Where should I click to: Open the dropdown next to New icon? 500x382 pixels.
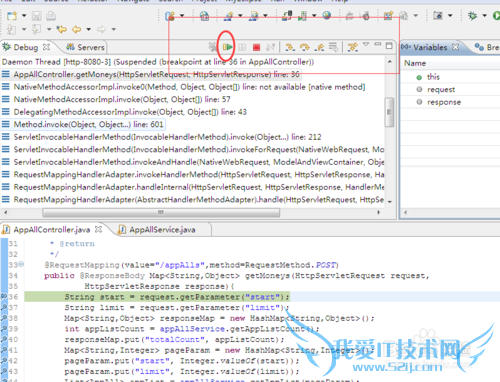tap(24, 16)
